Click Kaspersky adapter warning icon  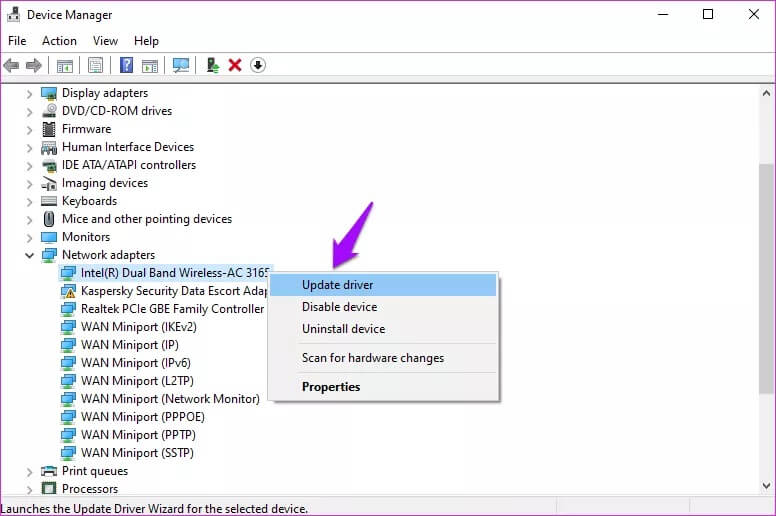coord(68,291)
